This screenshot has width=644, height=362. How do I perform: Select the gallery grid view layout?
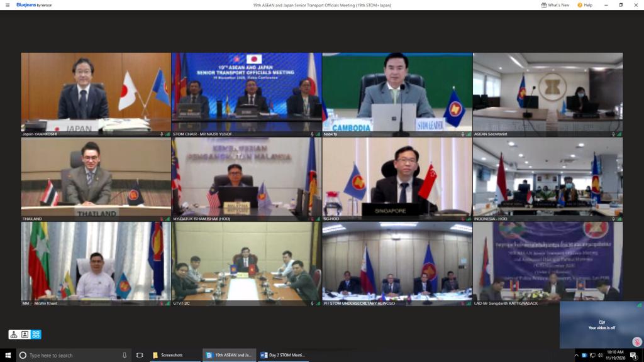click(36, 334)
